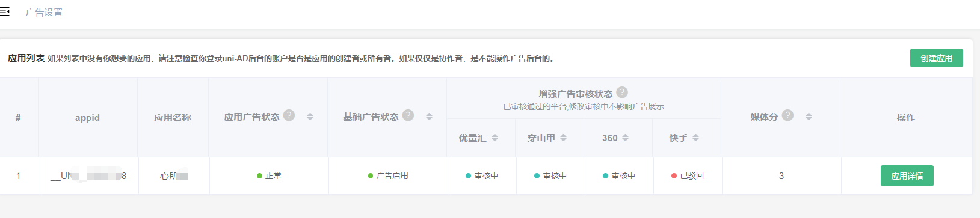Sort by 优量汇 column arrows
980x218 pixels.
(495, 138)
